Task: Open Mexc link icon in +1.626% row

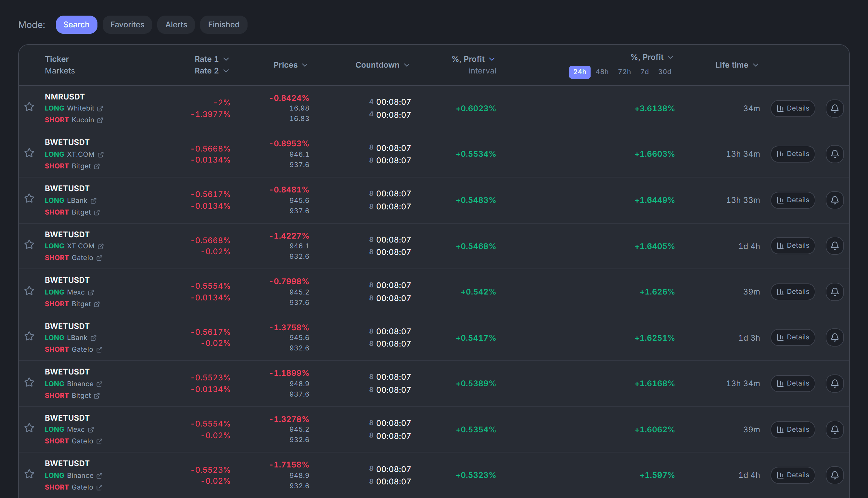Action: coord(91,293)
